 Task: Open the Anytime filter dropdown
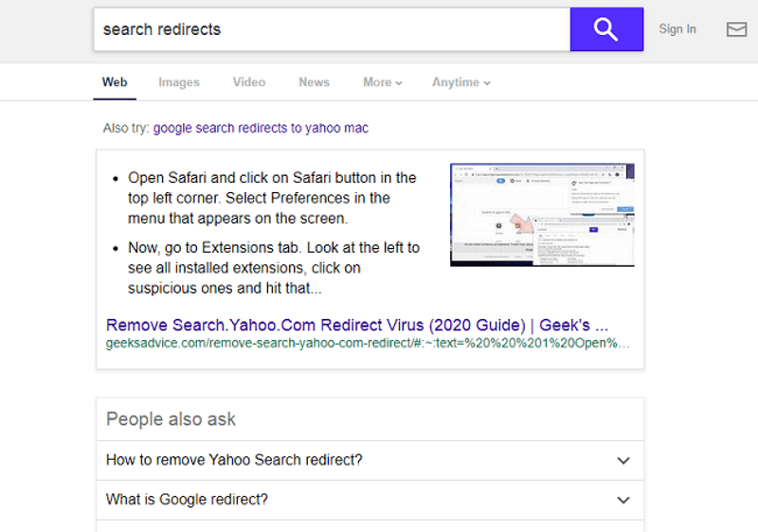461,82
